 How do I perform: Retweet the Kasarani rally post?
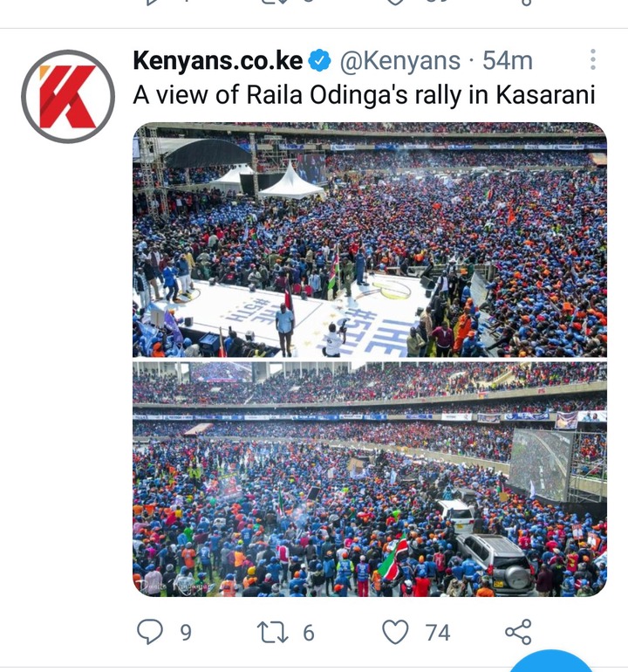pos(272,633)
